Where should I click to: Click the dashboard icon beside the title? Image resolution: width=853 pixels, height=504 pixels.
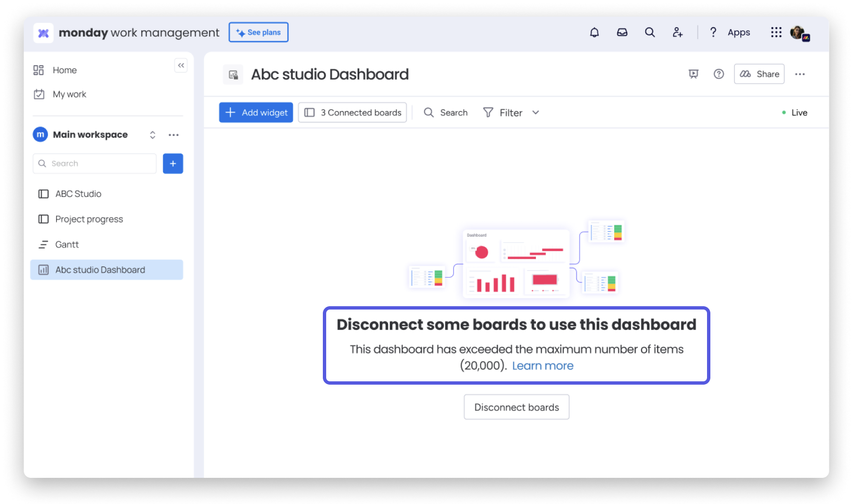[x=233, y=75]
